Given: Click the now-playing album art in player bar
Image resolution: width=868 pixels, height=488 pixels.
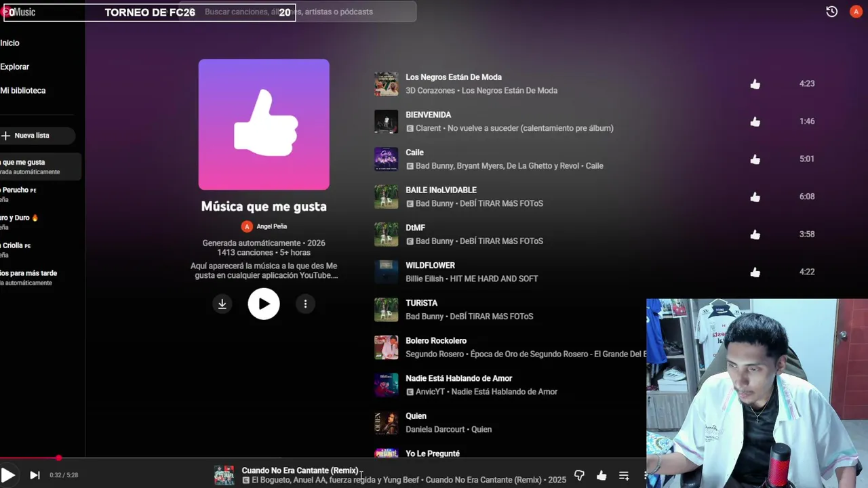Looking at the screenshot, I should pos(224,475).
